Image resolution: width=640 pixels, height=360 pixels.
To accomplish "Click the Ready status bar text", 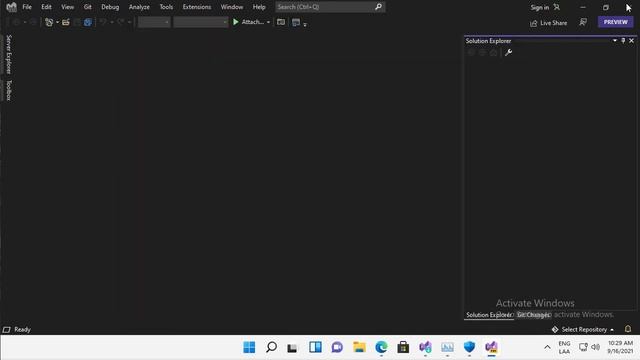I will pyautogui.click(x=22, y=329).
